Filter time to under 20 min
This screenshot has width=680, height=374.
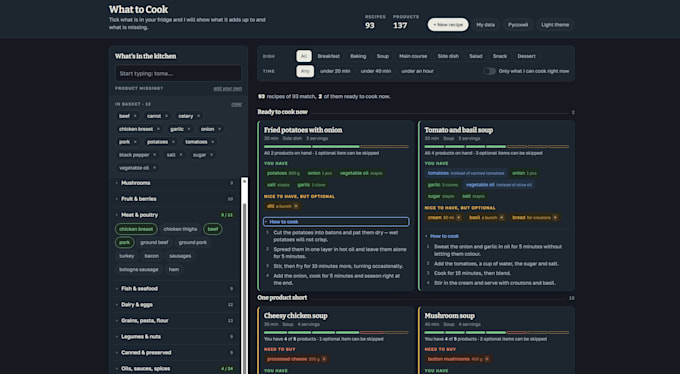click(x=335, y=71)
